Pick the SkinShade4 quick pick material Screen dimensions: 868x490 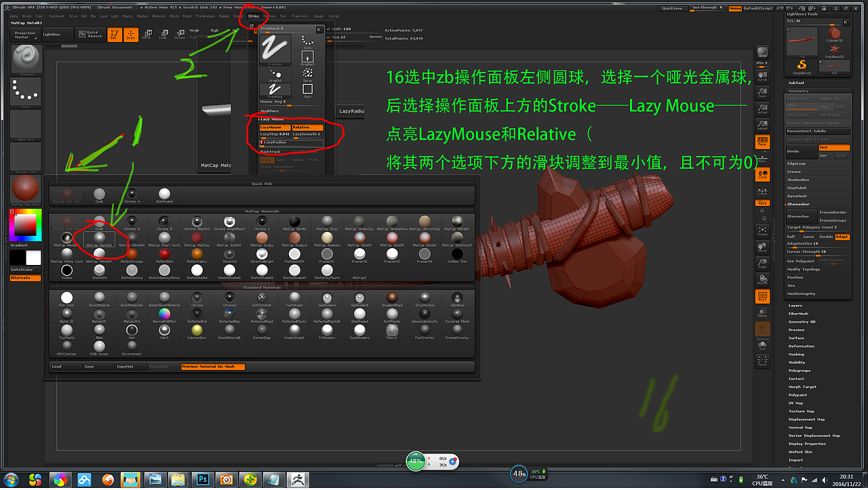[164, 196]
